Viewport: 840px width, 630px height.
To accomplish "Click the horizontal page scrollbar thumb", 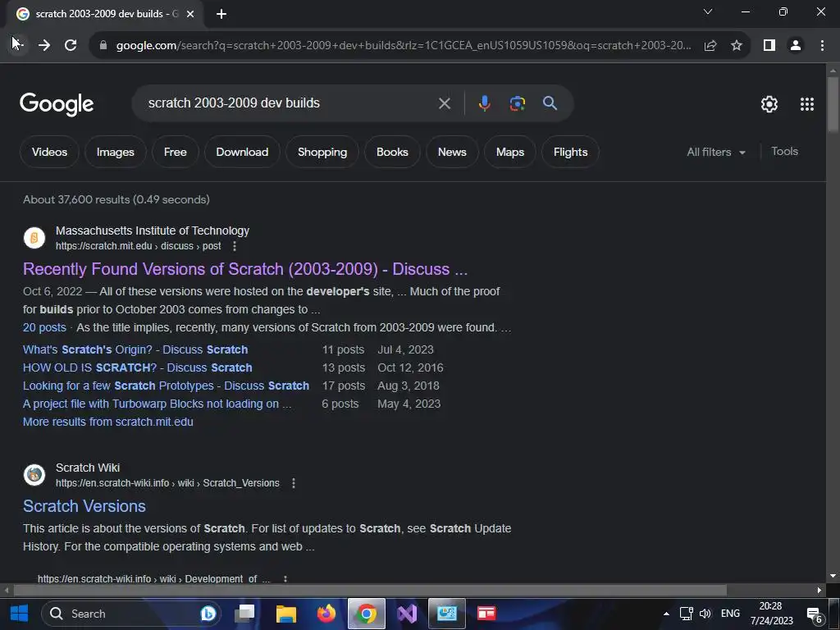I will (x=370, y=591).
